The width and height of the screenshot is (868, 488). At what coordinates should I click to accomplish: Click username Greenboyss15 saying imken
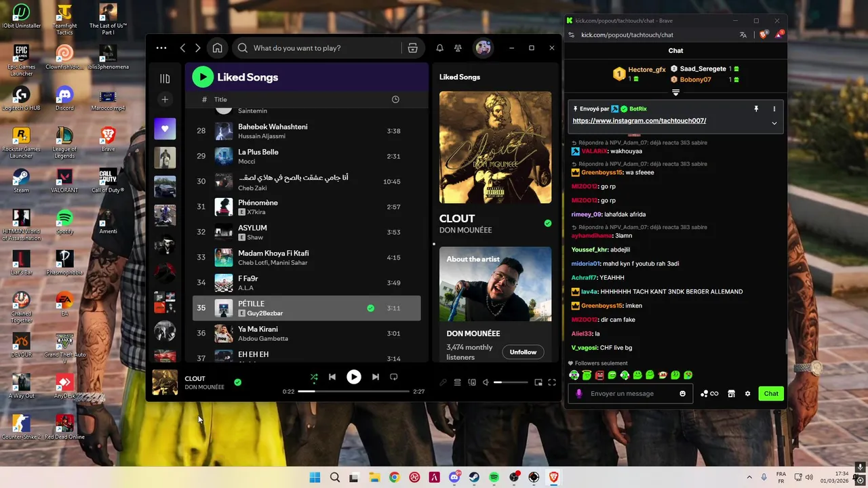point(601,306)
